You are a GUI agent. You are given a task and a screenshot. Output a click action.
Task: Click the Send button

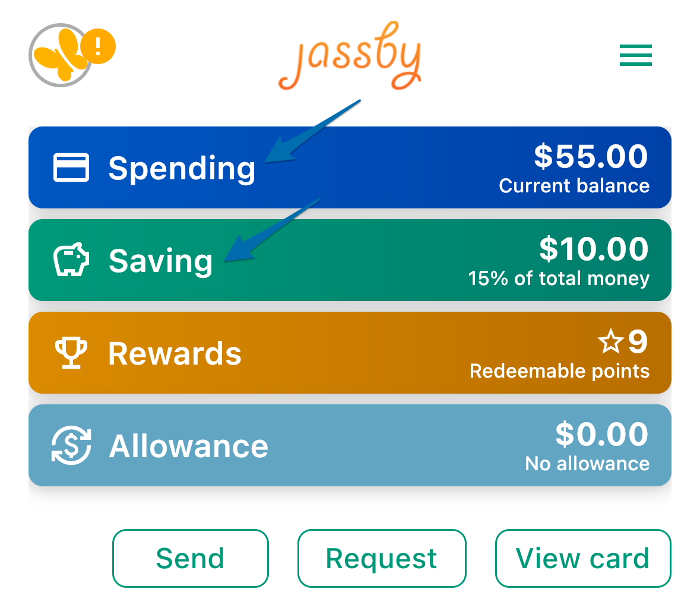(x=190, y=559)
